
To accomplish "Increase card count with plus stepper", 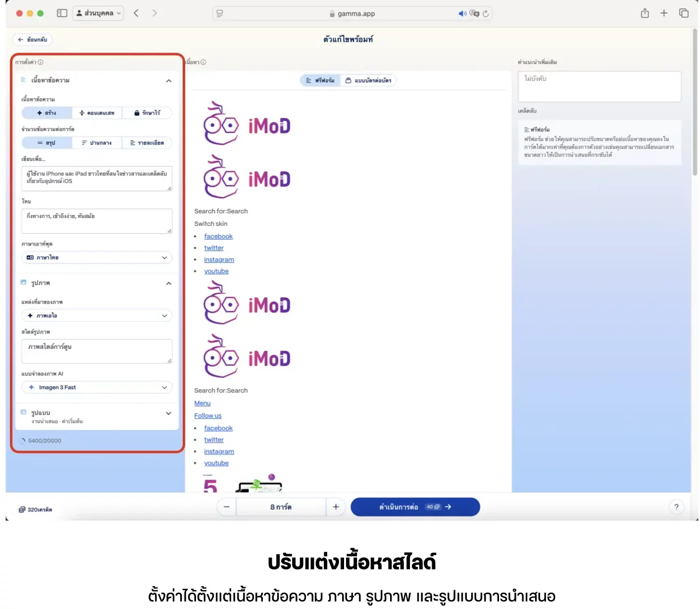I will click(x=336, y=507).
